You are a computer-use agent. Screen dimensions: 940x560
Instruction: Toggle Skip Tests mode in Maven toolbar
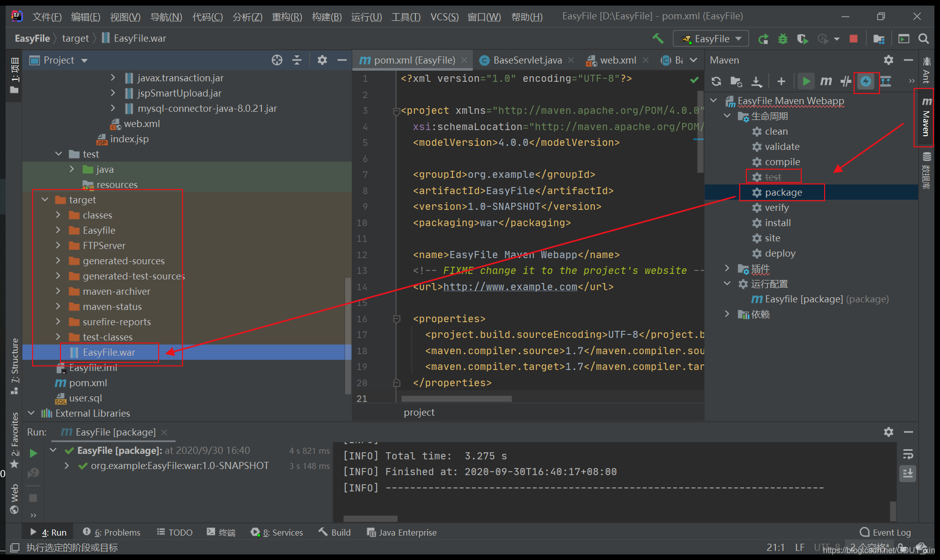(866, 81)
